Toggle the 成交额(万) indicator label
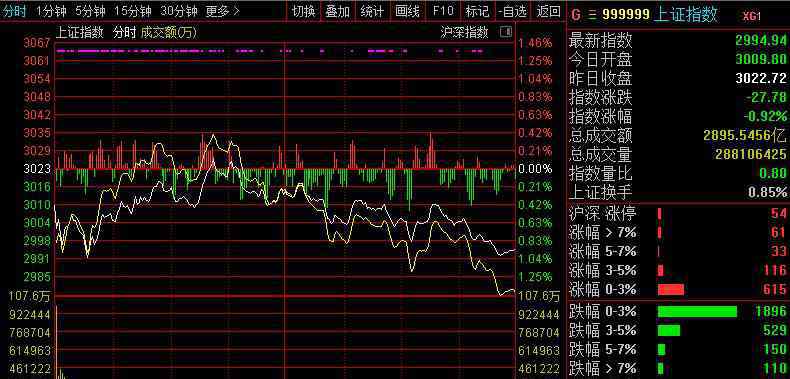The width and height of the screenshot is (790, 379). click(x=169, y=33)
